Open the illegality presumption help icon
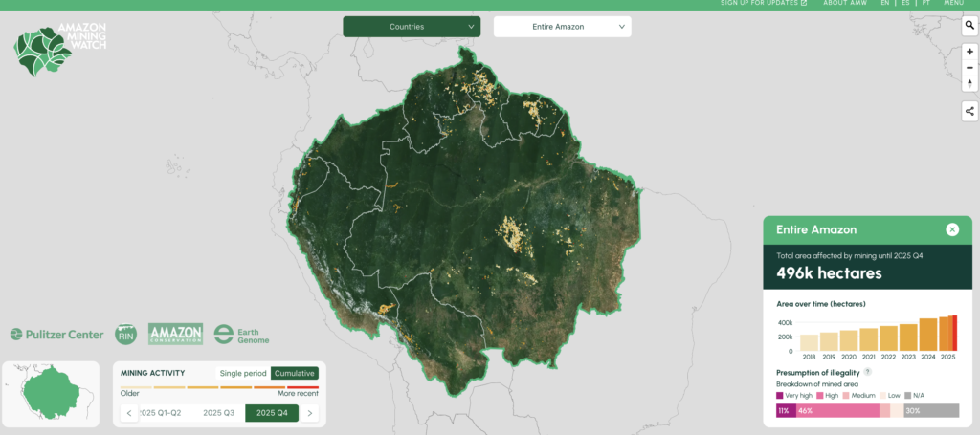980x435 pixels. pyautogui.click(x=867, y=372)
